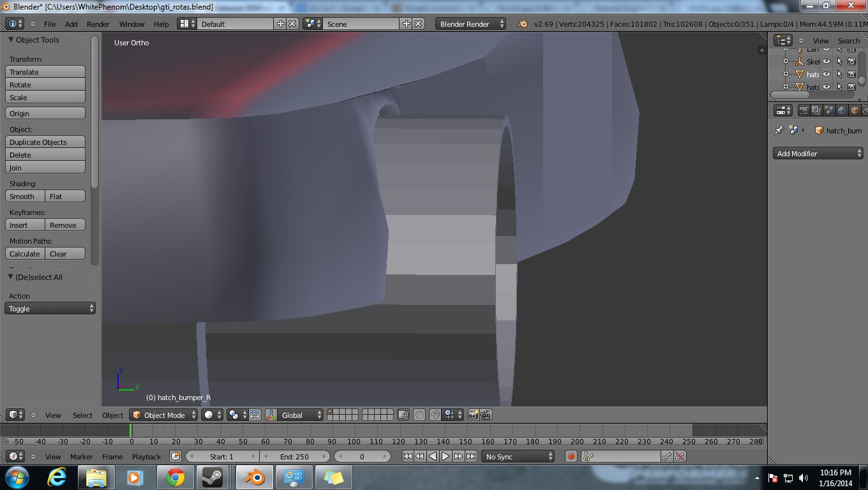Viewport: 868px width, 490px height.
Task: Open the Info editor type selector icon
Action: point(14,24)
